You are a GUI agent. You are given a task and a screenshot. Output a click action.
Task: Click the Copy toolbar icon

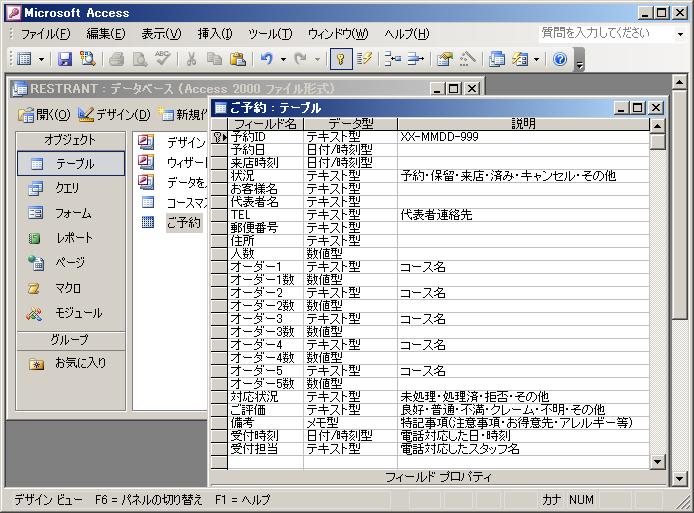215,59
